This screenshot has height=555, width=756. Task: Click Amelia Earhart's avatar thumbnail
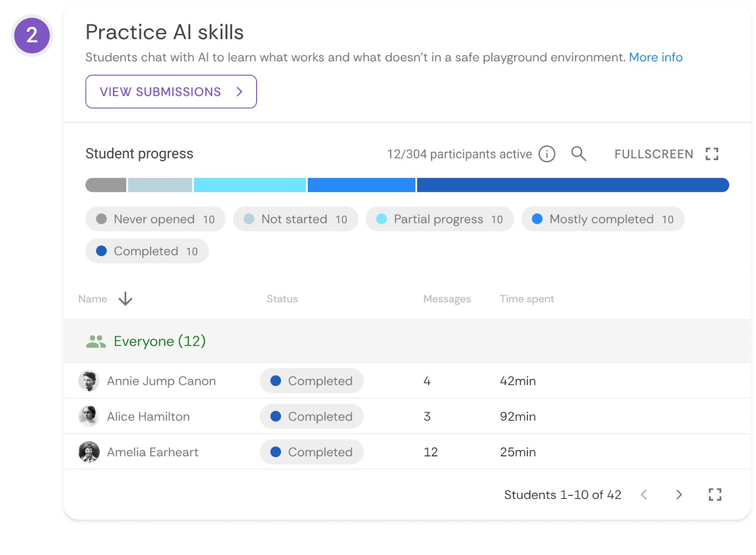pos(89,452)
